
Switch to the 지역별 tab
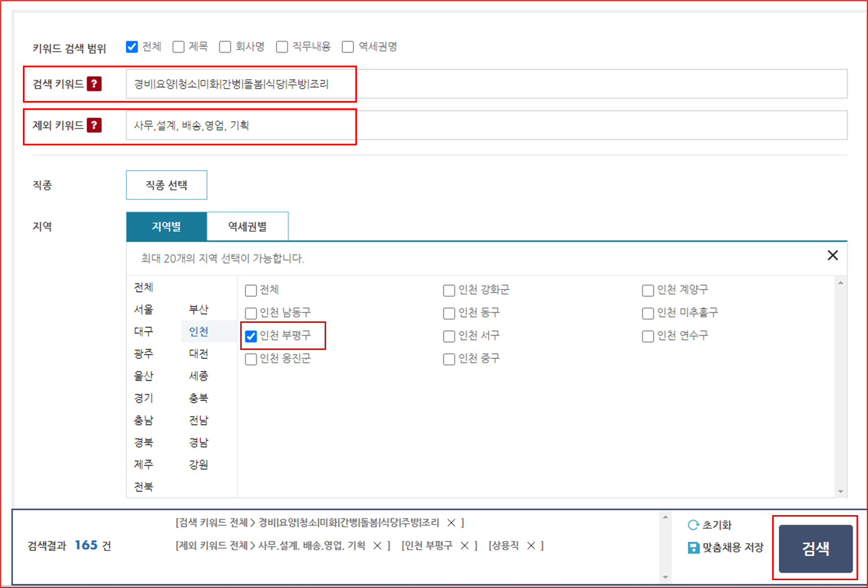167,227
